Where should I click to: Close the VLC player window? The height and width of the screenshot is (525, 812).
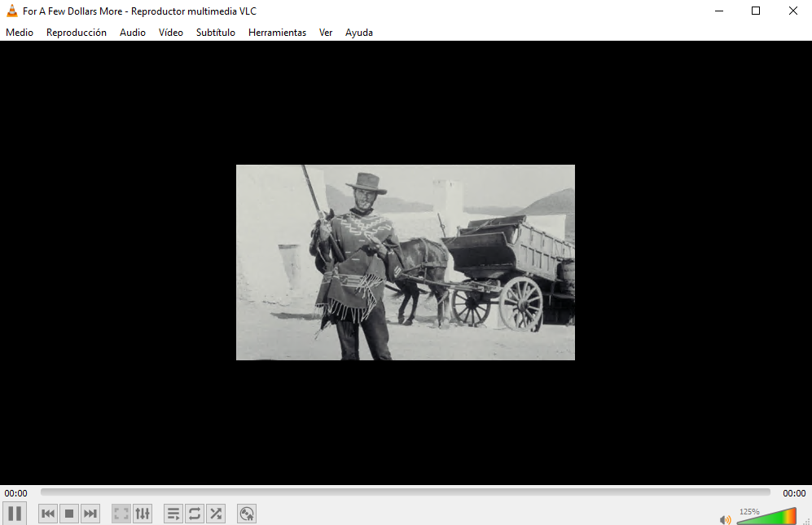pos(792,11)
